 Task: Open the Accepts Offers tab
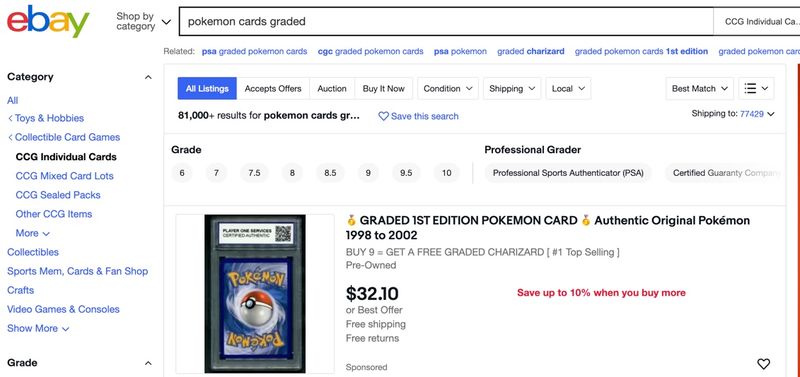click(273, 88)
